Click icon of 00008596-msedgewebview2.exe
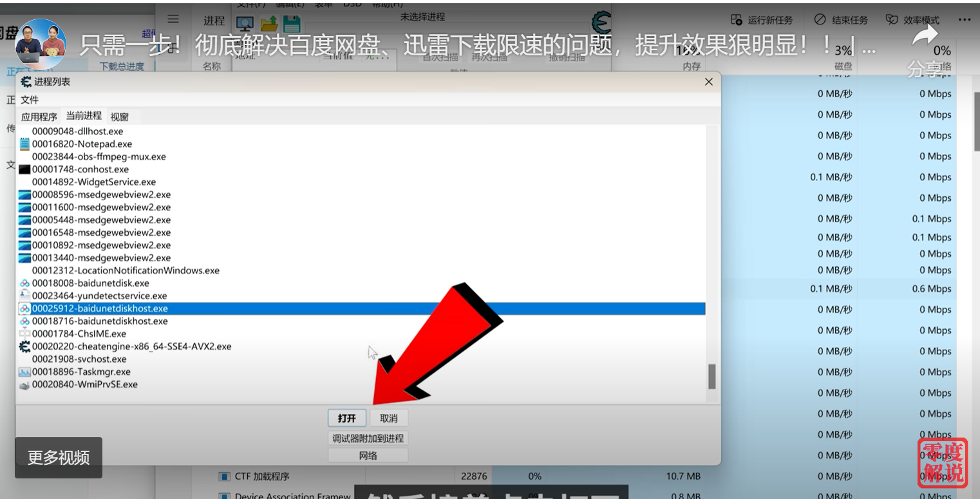Viewport: 980px width, 499px height. point(25,195)
